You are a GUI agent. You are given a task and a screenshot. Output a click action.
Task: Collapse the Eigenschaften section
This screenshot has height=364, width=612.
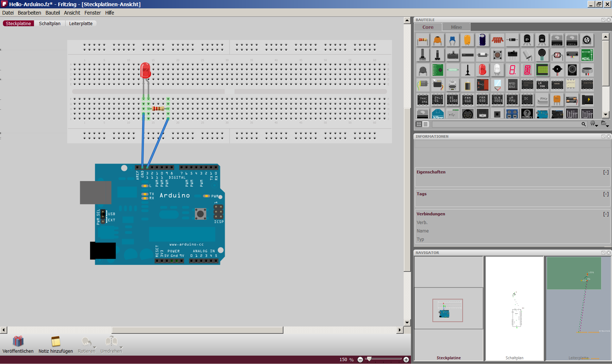tap(606, 172)
